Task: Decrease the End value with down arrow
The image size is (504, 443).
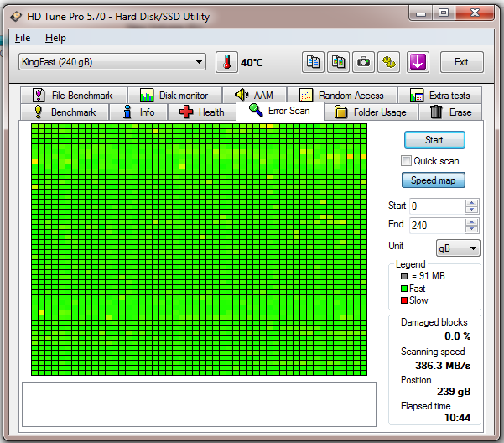Action: coord(472,229)
